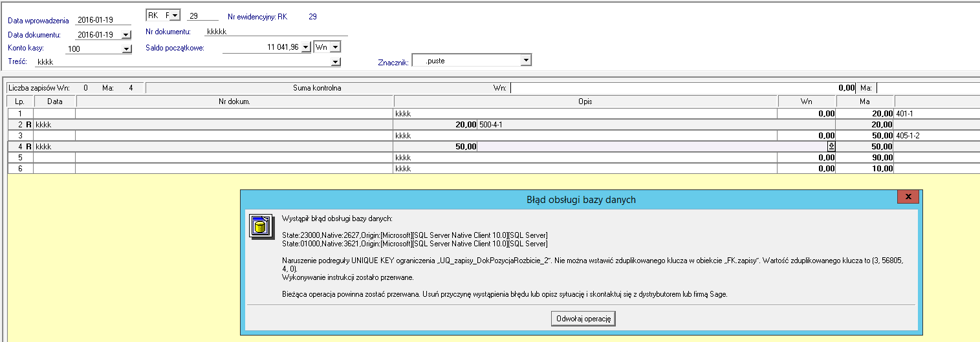Click the Odwołaj operację button
This screenshot has width=980, height=342.
coord(584,319)
